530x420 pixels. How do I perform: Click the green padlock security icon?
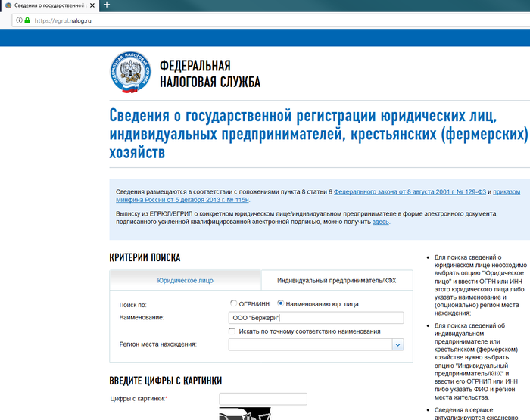coord(27,20)
